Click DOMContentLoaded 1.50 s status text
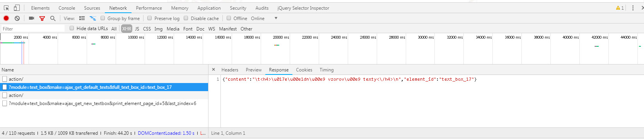644x139 pixels. click(x=166, y=133)
